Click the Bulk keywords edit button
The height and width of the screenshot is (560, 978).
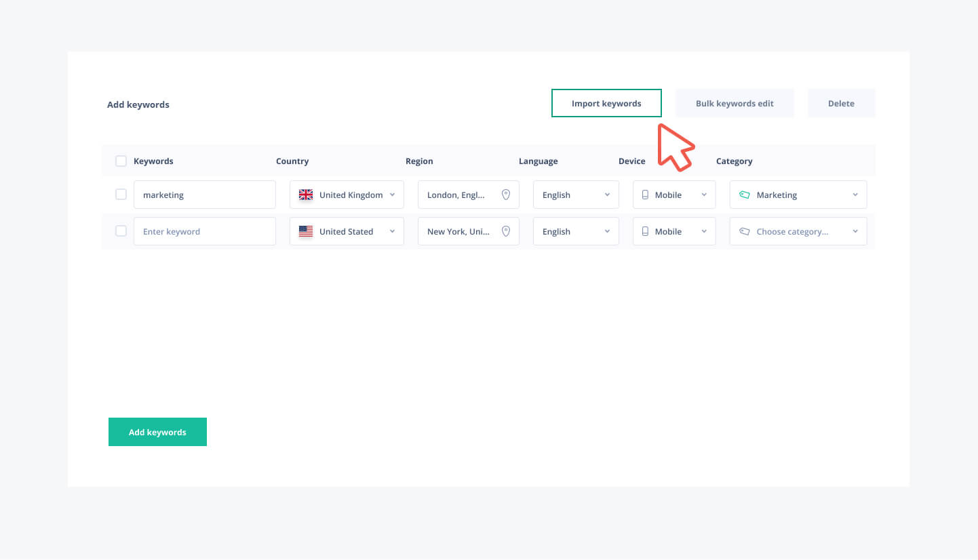pyautogui.click(x=735, y=103)
